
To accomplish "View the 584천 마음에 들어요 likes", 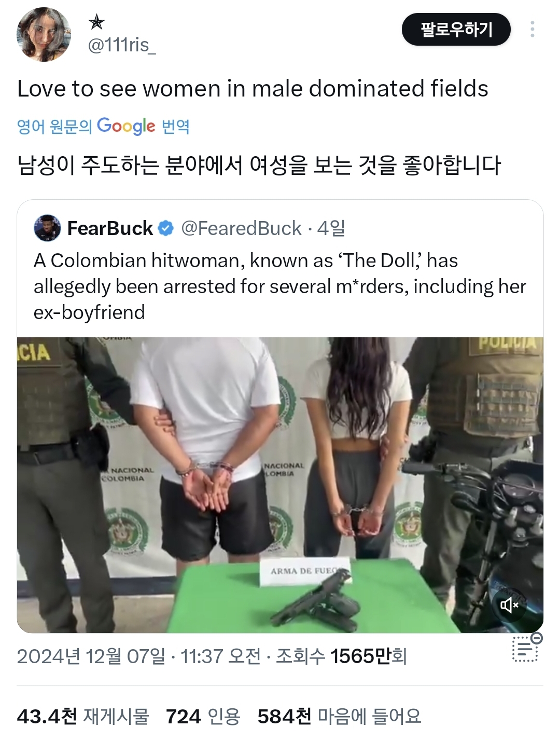I will tap(340, 717).
